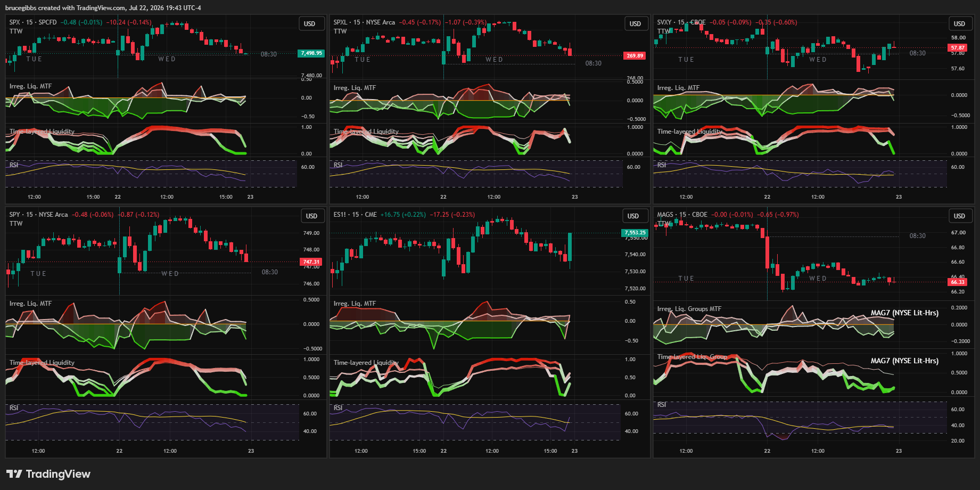Click the 08:30 session label on SPXL chart
Image resolution: width=980 pixels, height=490 pixels.
pyautogui.click(x=594, y=63)
